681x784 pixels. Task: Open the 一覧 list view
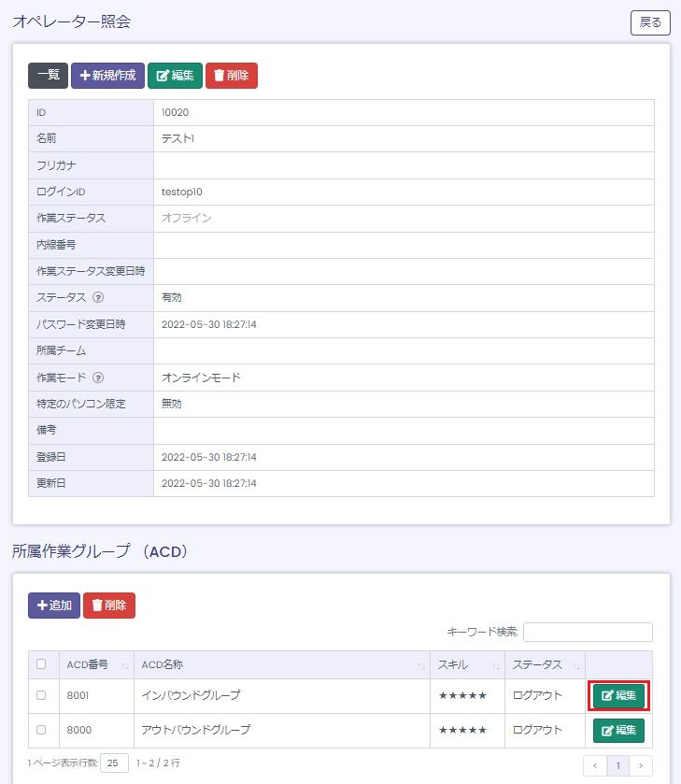48,76
